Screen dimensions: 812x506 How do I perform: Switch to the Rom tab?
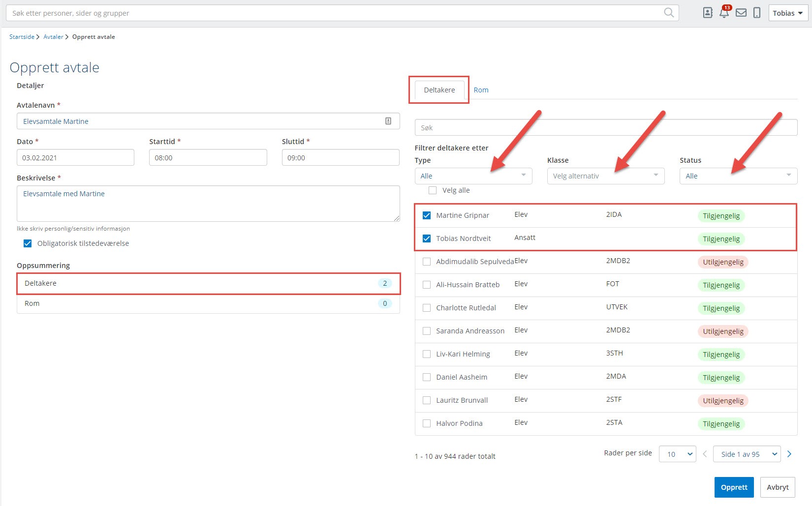[x=481, y=90]
